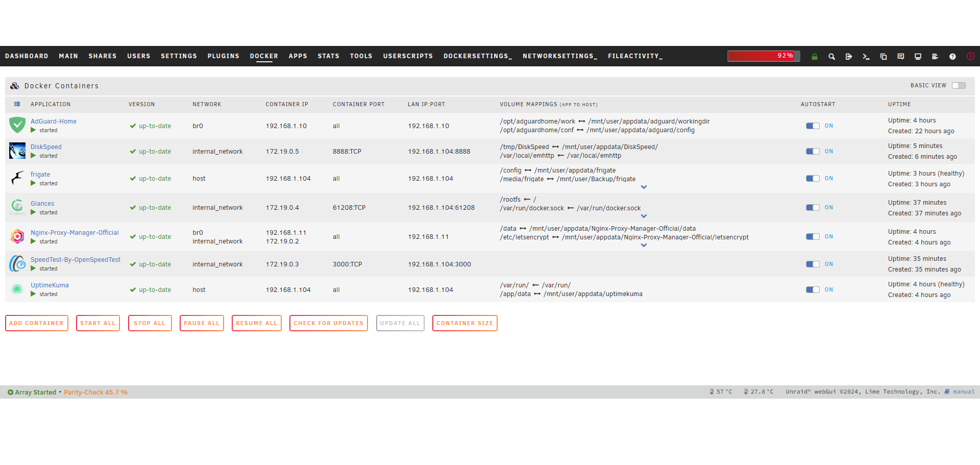This screenshot has width=980, height=465.
Task: Click the 27.8 °C temperature icon
Action: 746,392
